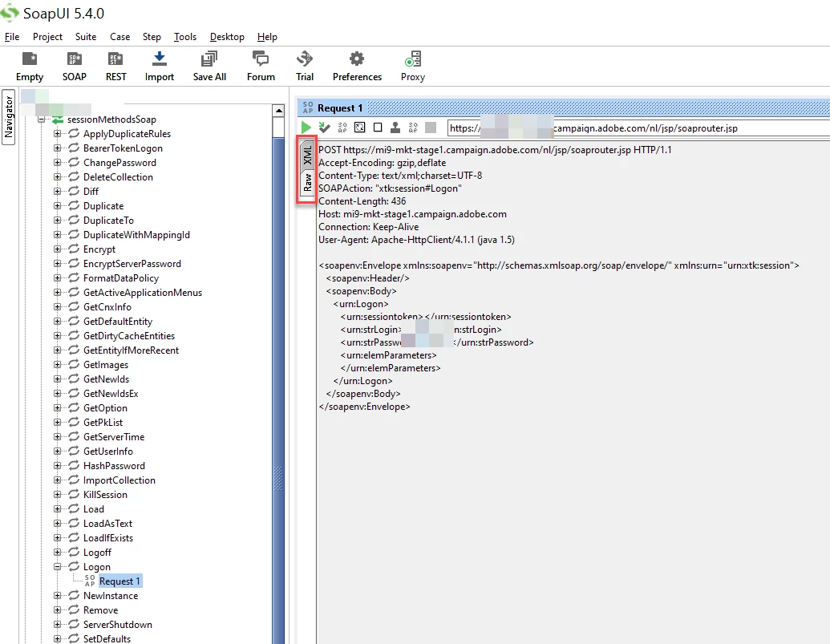Click the Content-Length: 436 line
Image resolution: width=830 pixels, height=644 pixels.
(x=362, y=201)
